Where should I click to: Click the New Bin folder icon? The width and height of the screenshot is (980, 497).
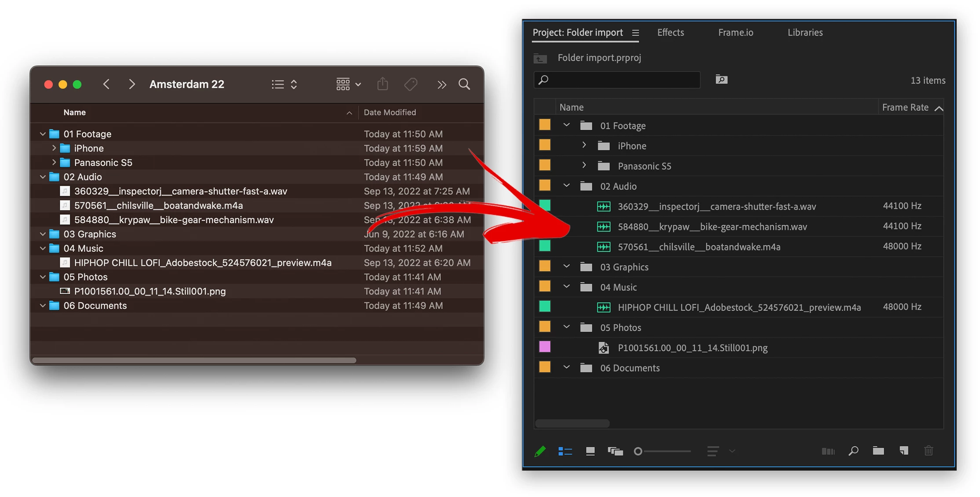878,451
